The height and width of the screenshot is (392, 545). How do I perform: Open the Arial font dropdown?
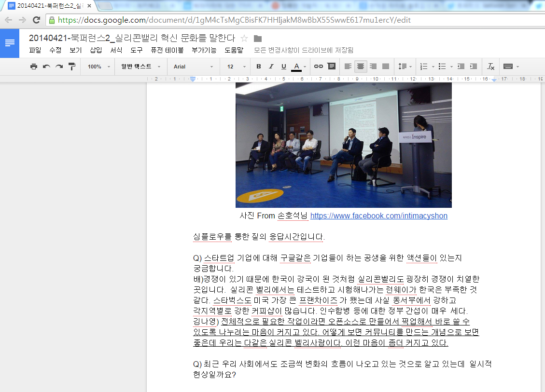[x=193, y=67]
